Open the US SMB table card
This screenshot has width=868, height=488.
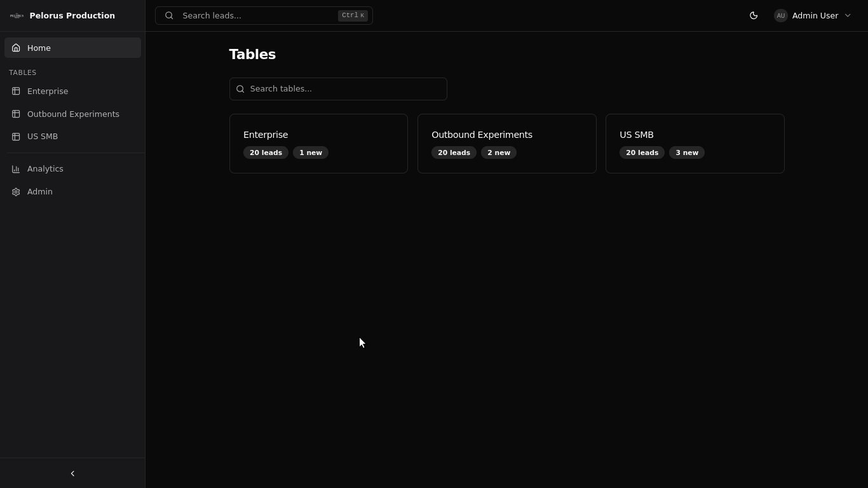[x=695, y=144]
